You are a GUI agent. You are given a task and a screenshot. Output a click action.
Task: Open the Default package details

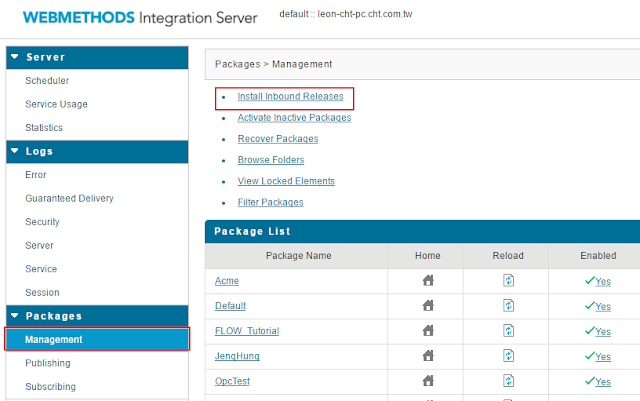click(230, 306)
